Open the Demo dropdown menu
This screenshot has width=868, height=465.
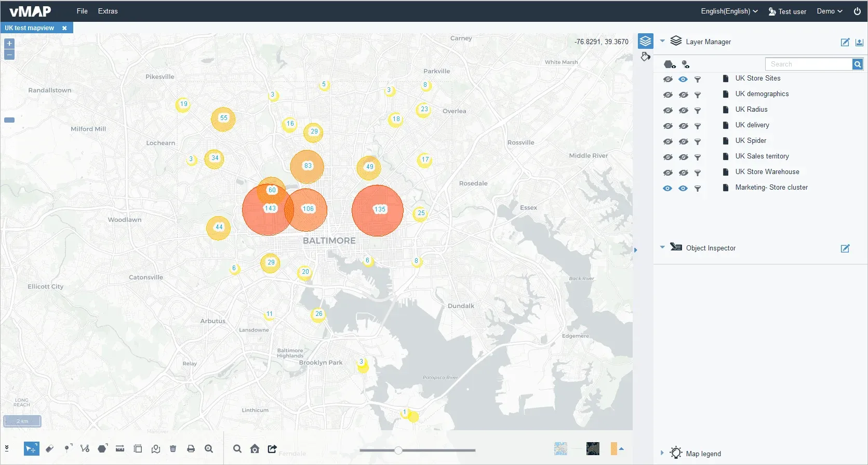pyautogui.click(x=830, y=11)
